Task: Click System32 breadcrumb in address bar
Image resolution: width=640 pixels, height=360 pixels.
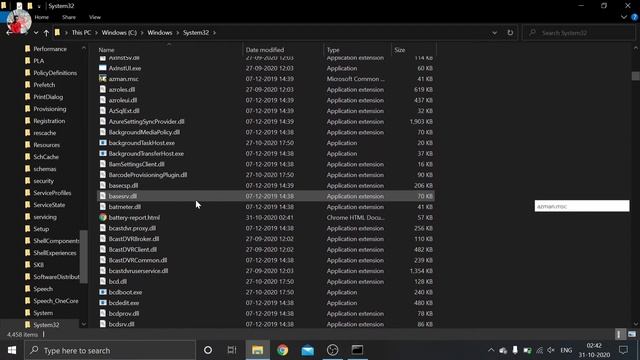Action: (196, 33)
